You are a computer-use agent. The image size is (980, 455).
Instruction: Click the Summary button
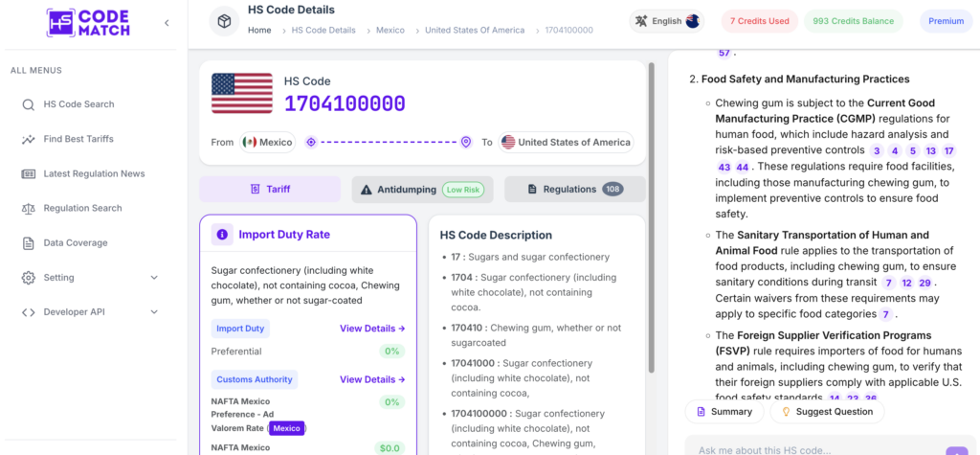coord(724,412)
